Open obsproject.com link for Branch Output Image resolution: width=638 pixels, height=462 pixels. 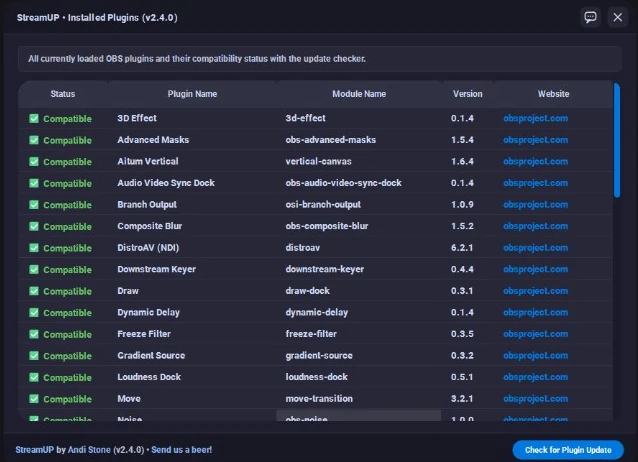pos(535,205)
